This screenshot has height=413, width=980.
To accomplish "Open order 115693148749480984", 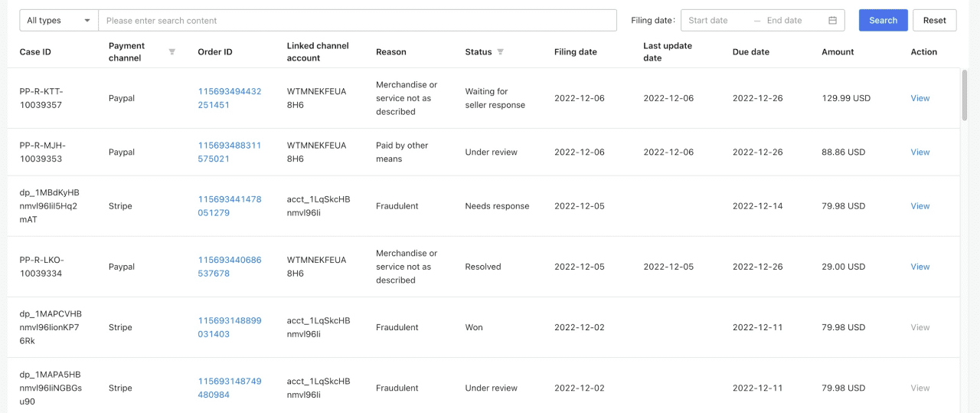I will 230,388.
